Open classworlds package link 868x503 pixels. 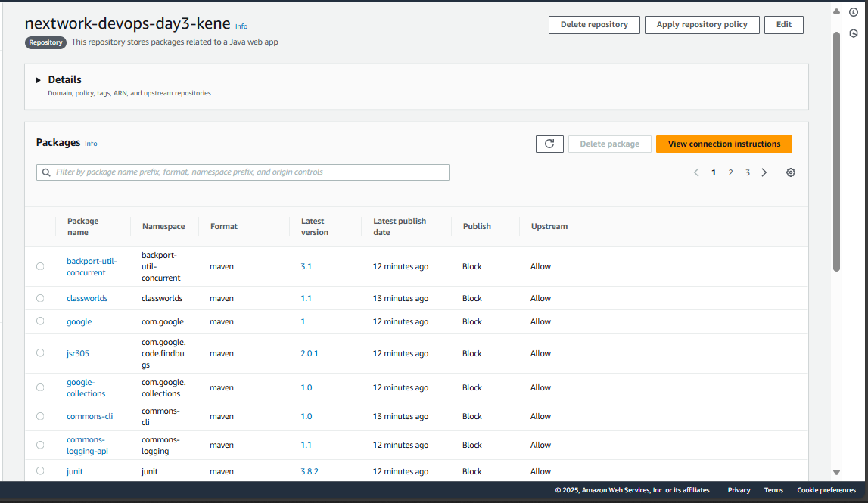(x=87, y=298)
